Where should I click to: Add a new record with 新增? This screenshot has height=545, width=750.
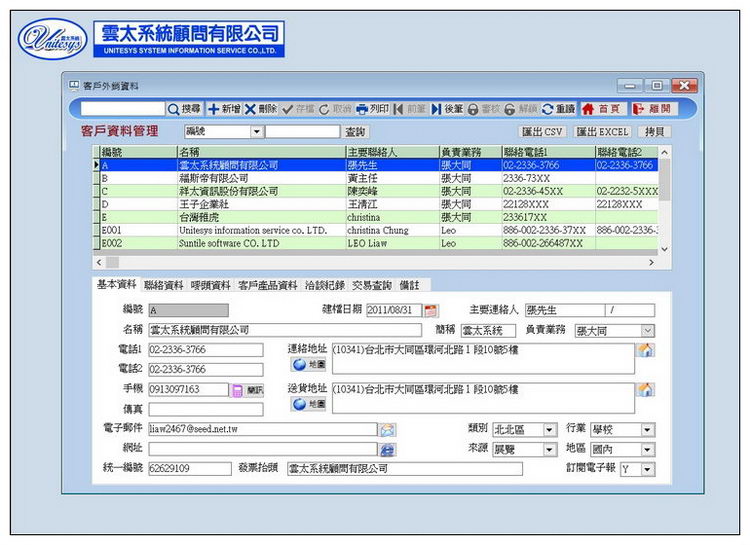[224, 109]
